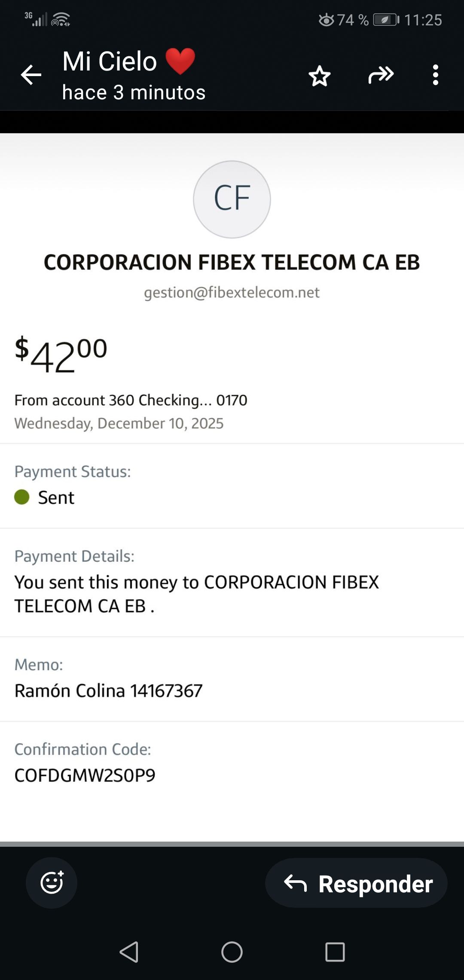Tap the back arrow icon
This screenshot has height=980, width=464.
(31, 75)
